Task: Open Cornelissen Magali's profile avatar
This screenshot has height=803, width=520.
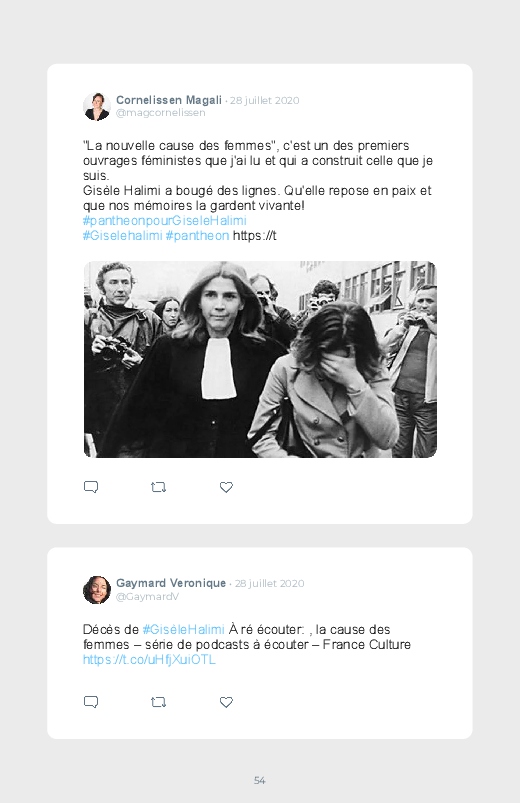Action: point(97,107)
